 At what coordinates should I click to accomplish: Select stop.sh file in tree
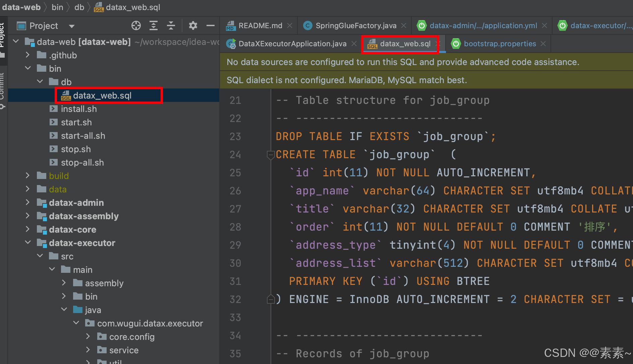click(x=114, y=149)
